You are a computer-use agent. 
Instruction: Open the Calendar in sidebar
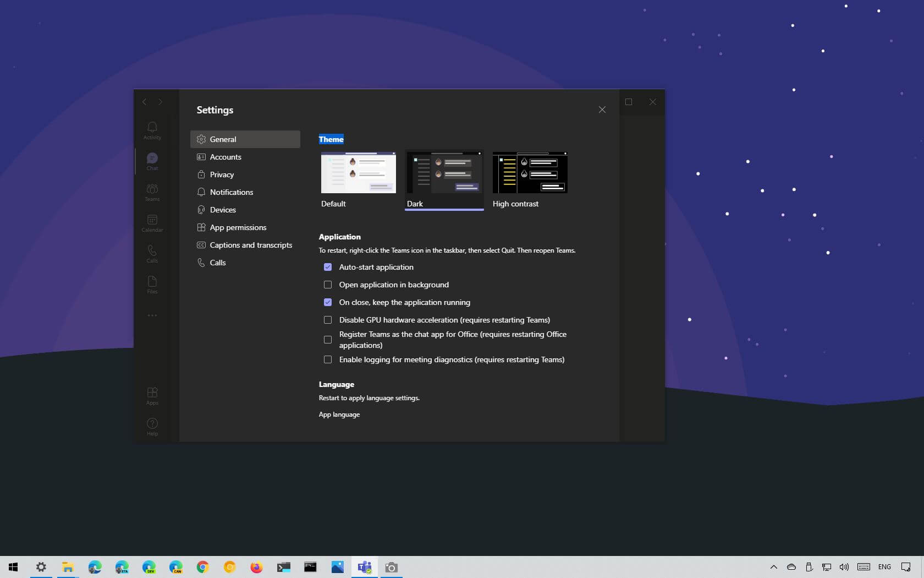[152, 222]
